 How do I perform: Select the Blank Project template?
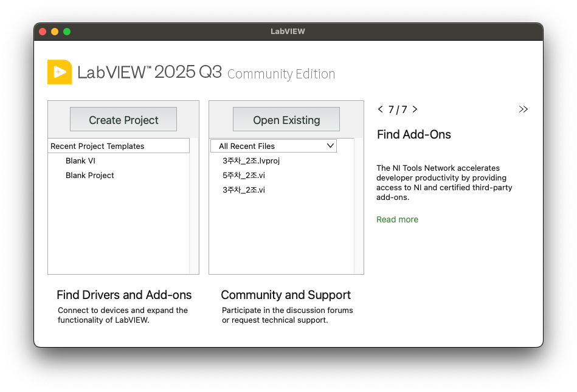(x=90, y=176)
